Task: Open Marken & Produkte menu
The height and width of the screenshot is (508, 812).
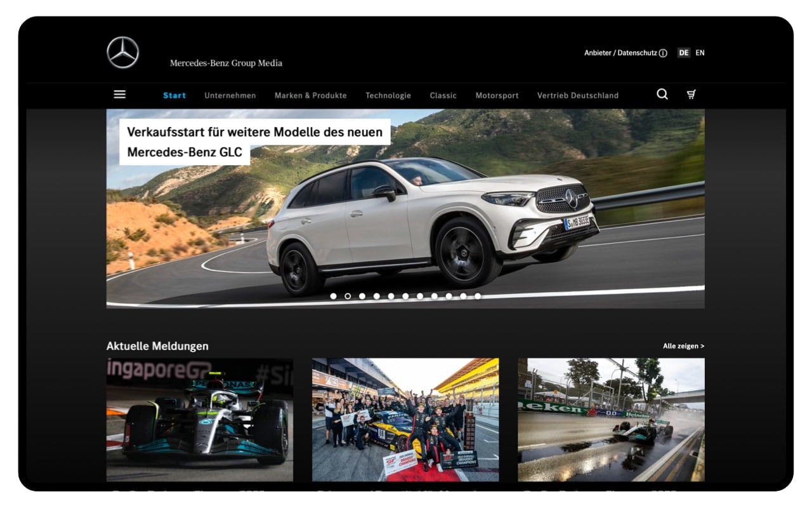Action: tap(311, 95)
